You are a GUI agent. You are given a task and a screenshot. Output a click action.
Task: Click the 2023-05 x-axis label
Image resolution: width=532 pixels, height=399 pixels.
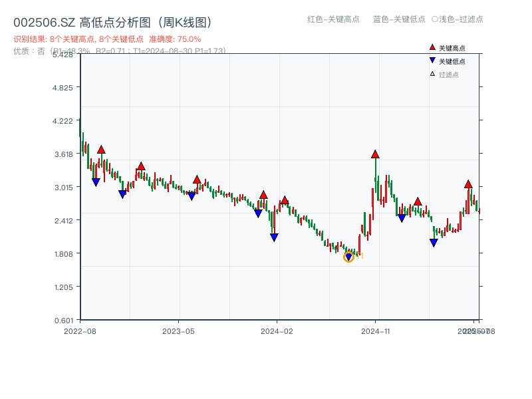point(178,331)
